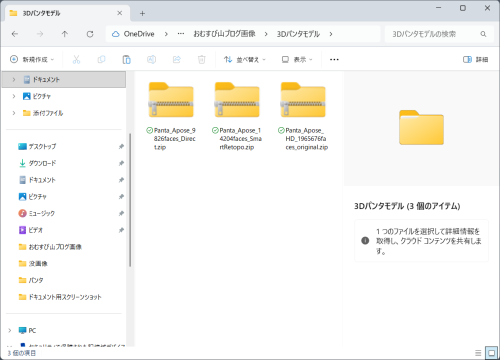Click OneDrive breadcrumb text

[x=139, y=34]
